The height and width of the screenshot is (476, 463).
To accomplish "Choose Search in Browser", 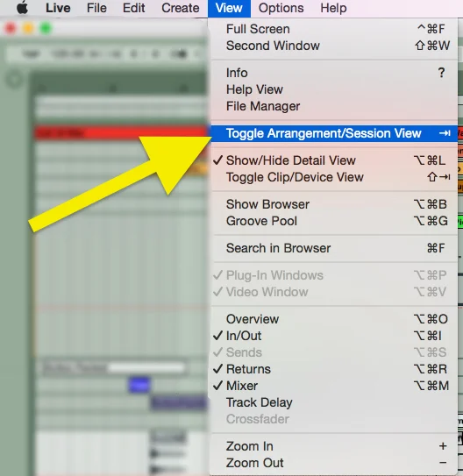I will pos(334,248).
